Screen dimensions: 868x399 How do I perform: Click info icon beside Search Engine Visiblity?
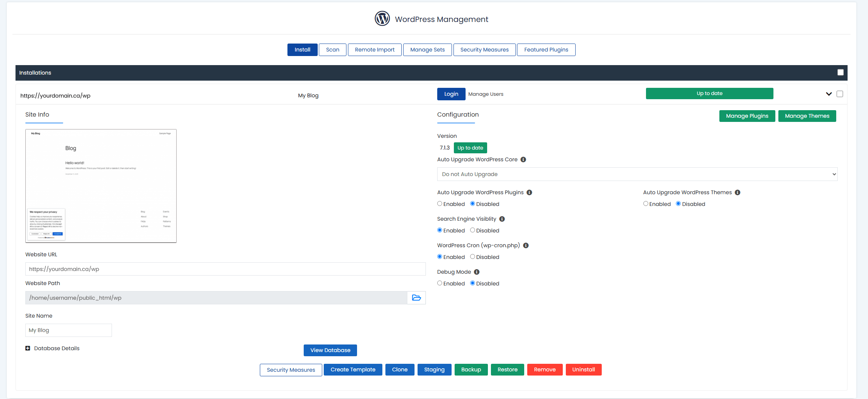click(502, 219)
